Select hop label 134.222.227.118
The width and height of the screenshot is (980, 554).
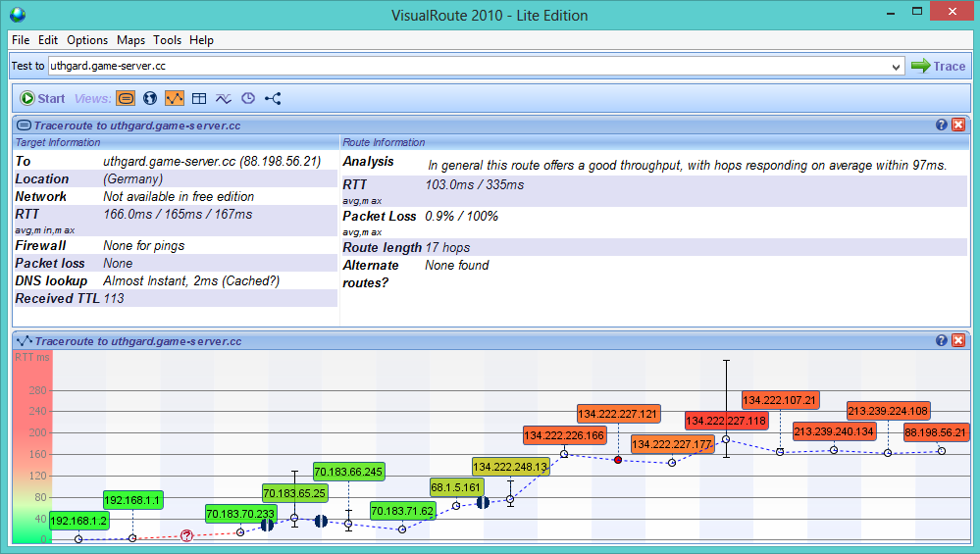click(726, 421)
